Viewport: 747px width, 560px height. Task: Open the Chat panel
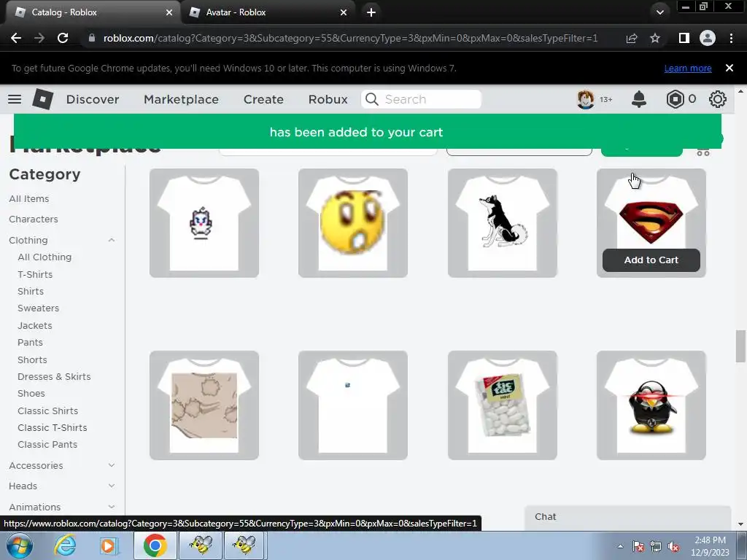[627, 517]
